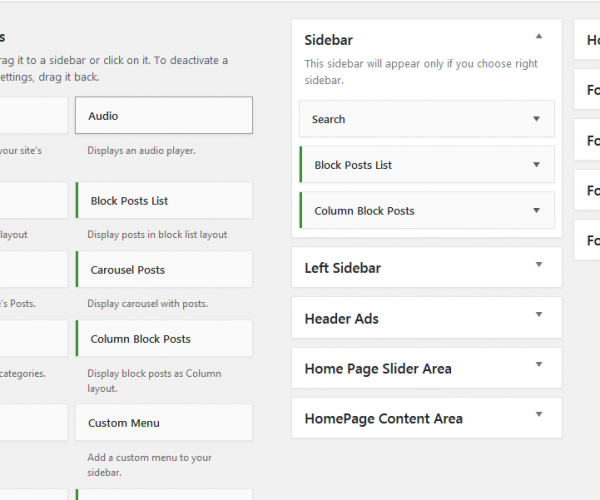
Task: Click the Header Ads heading
Action: coord(341,319)
